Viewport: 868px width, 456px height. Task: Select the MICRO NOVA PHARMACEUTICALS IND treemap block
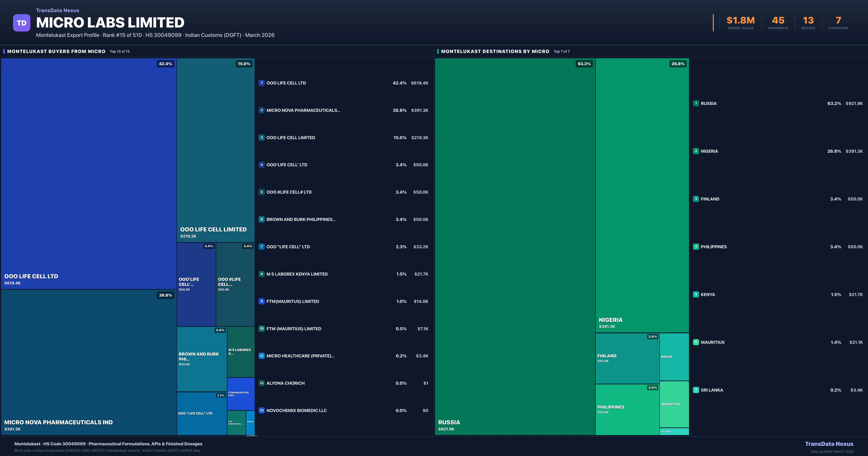[88, 362]
